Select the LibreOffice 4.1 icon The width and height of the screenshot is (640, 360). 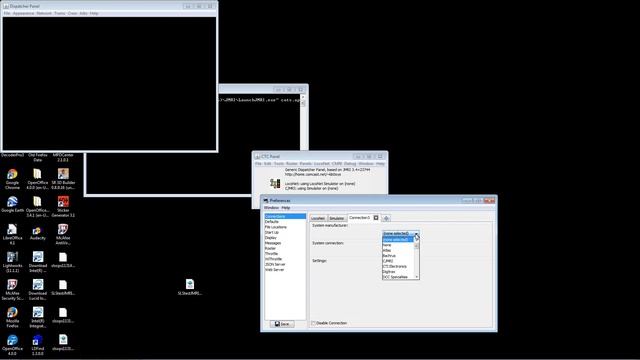click(x=12, y=234)
